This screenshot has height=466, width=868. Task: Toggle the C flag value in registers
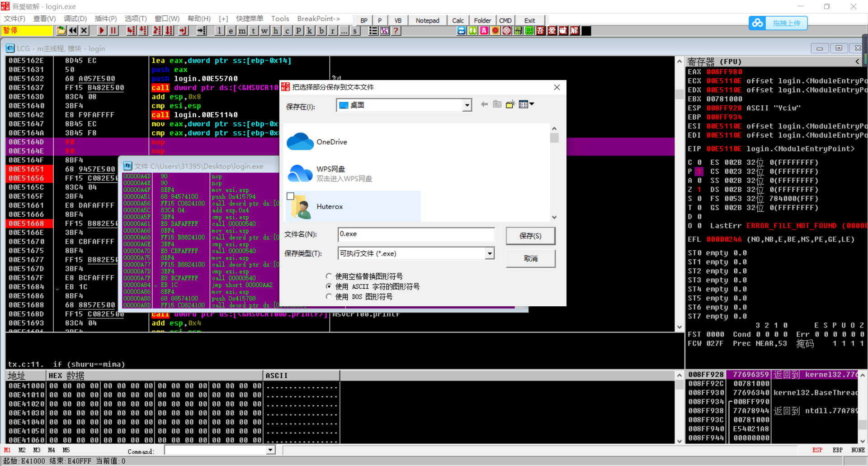(x=699, y=162)
